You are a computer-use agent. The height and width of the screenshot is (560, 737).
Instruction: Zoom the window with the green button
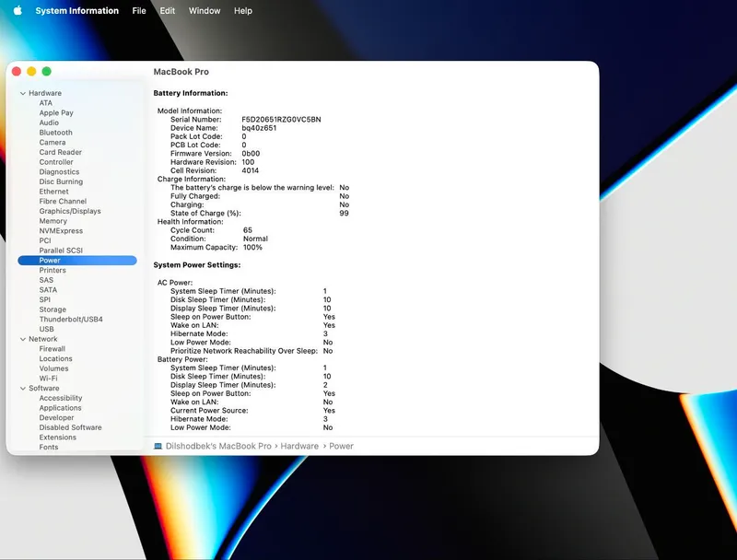47,72
